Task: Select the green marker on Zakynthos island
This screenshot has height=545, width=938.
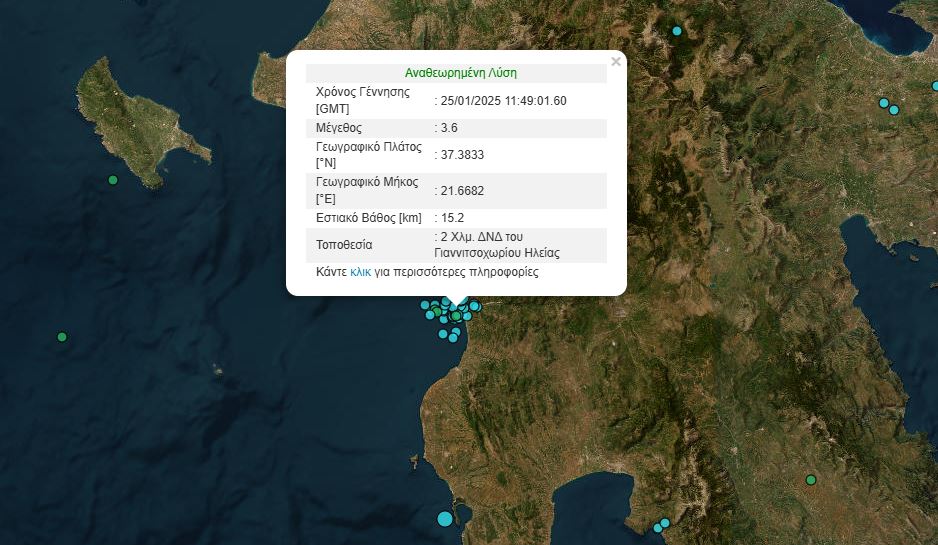Action: (113, 180)
